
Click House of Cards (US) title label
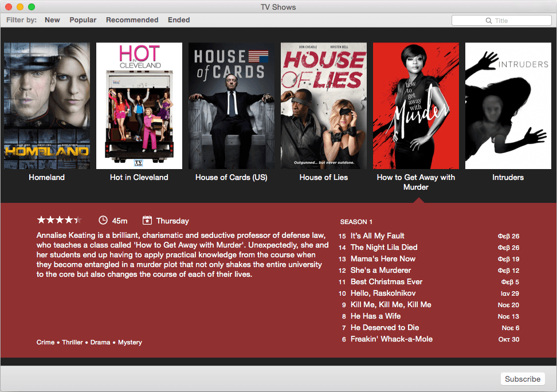(x=232, y=177)
